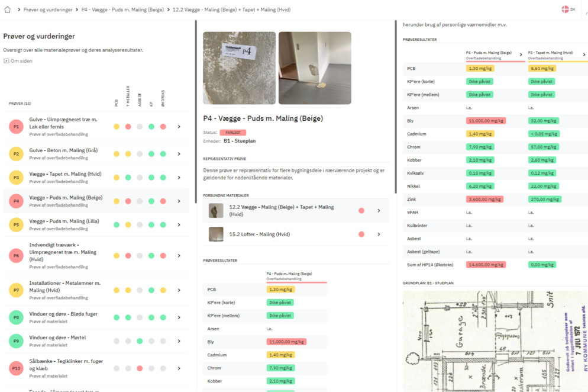Click the ØKOTOKS column header
588x392 pixels.
[163, 98]
